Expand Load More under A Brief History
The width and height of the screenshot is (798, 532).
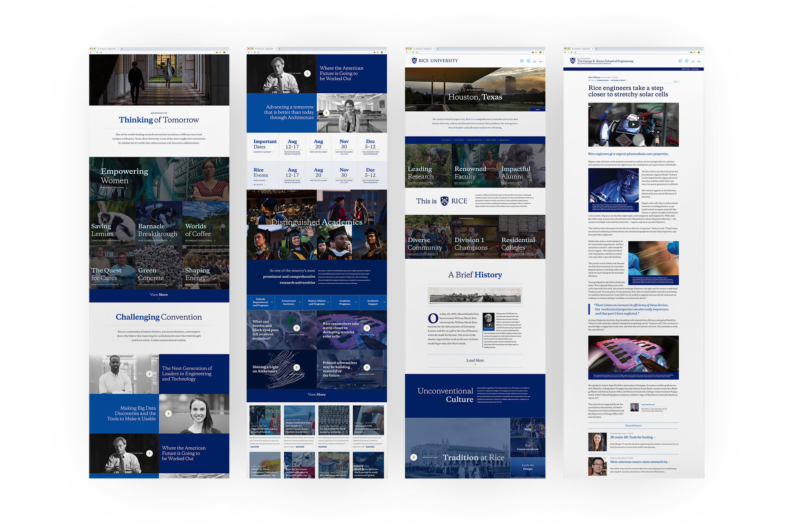(475, 360)
